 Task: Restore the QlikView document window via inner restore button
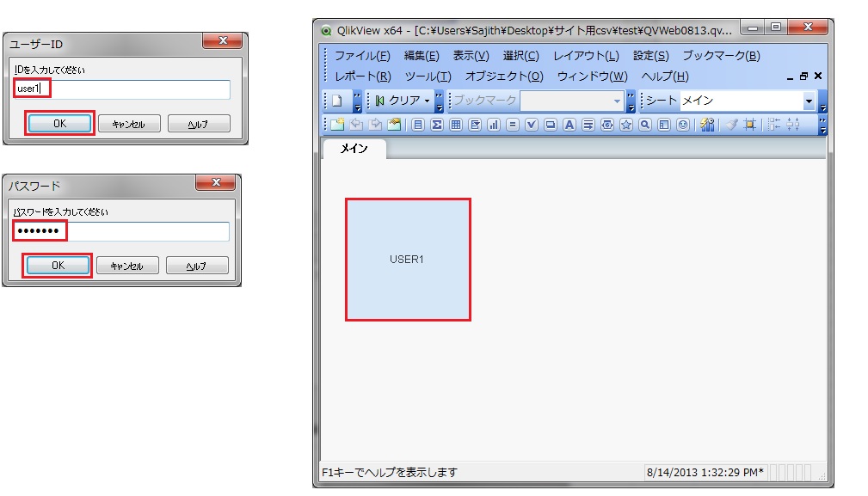click(803, 77)
